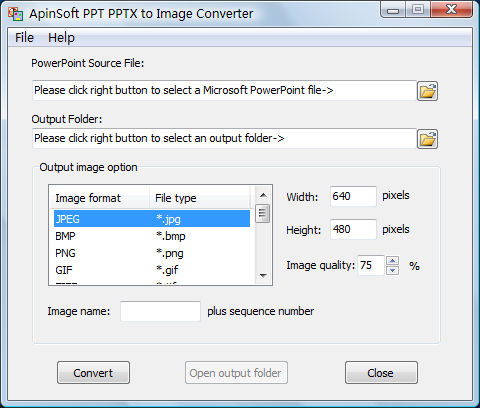Click the PowerPoint source file path field

pyautogui.click(x=224, y=90)
